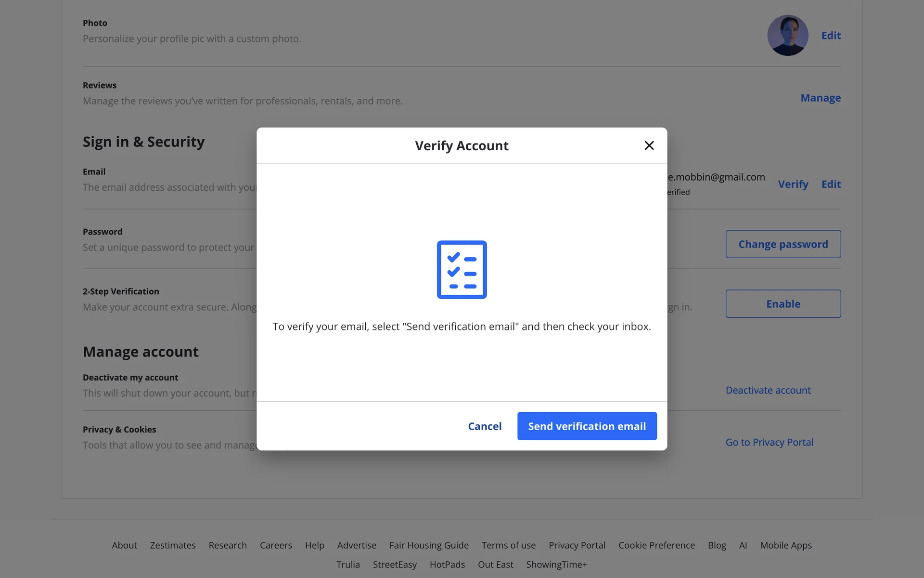The width and height of the screenshot is (924, 578).
Task: Cancel the verification dialog
Action: pos(485,426)
